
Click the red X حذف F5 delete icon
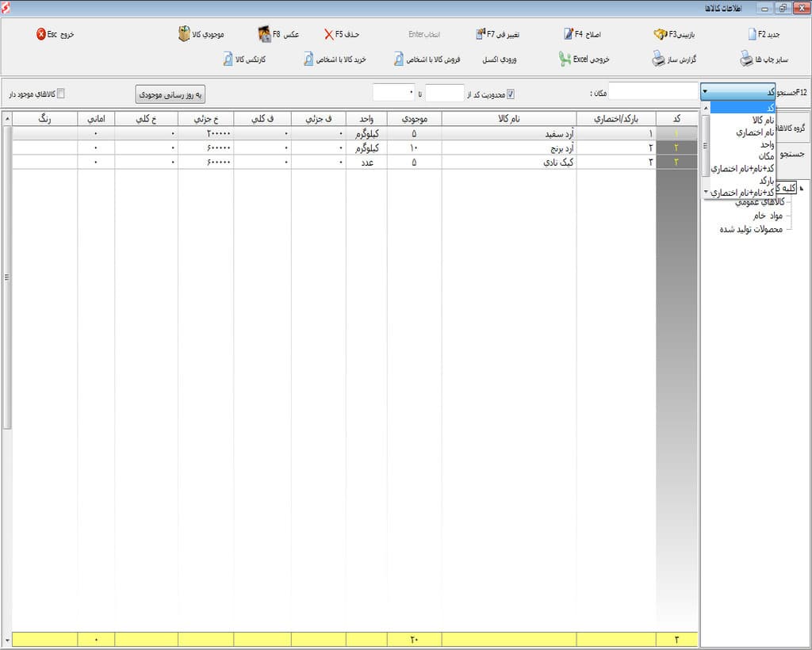pyautogui.click(x=328, y=35)
